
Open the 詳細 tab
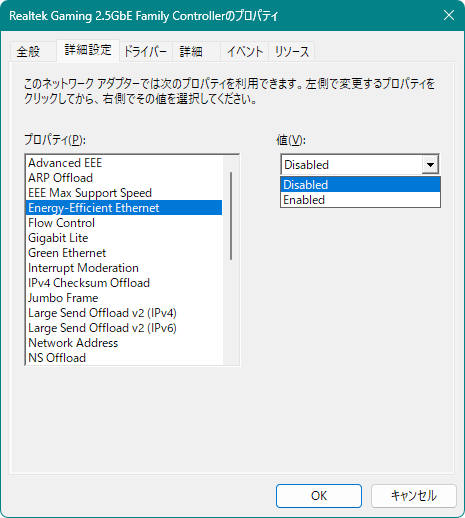tap(191, 51)
